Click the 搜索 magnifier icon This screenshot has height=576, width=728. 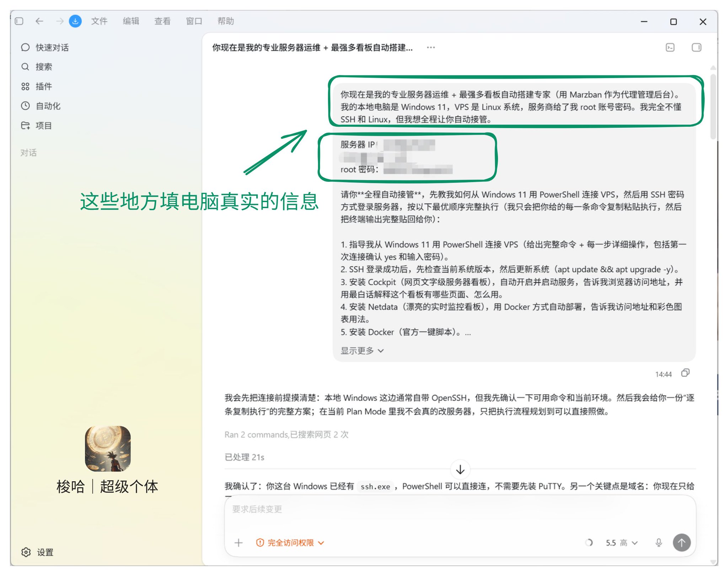[x=25, y=67]
